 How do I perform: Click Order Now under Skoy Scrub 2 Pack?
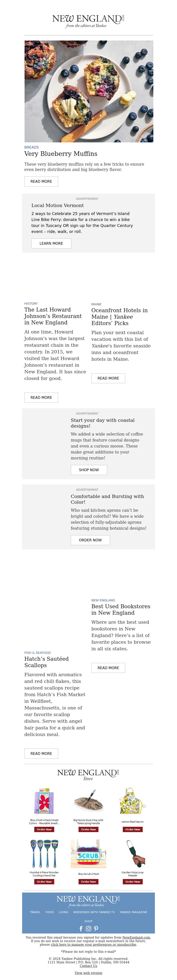tap(88, 881)
